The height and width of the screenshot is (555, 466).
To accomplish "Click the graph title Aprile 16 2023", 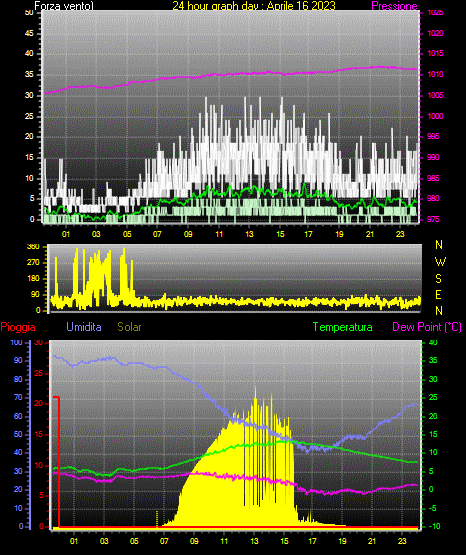I will click(301, 6).
